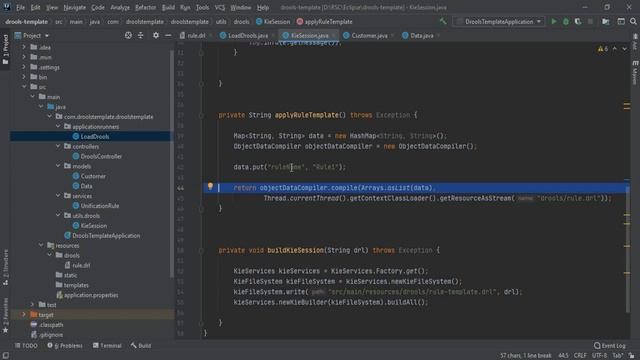Viewport: 640px width, 360px height.
Task: Start debugging with the bug icon
Action: (x=566, y=22)
